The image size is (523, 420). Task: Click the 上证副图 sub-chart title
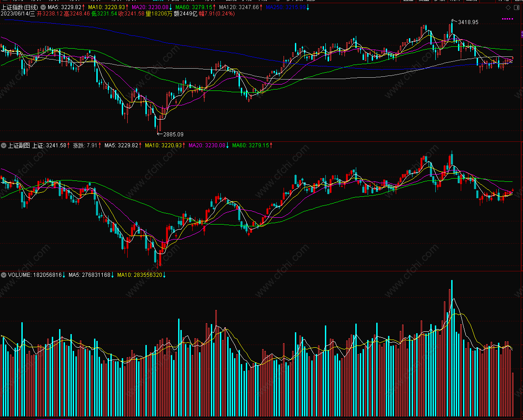click(x=19, y=145)
